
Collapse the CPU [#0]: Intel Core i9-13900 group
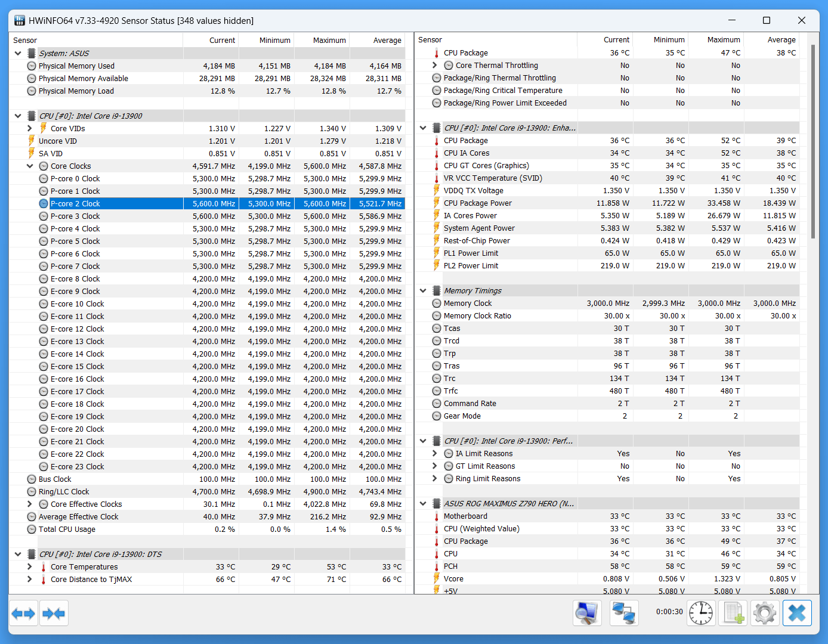(x=18, y=116)
